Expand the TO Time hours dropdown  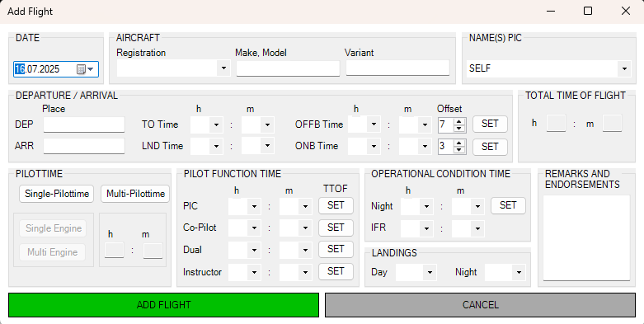216,124
